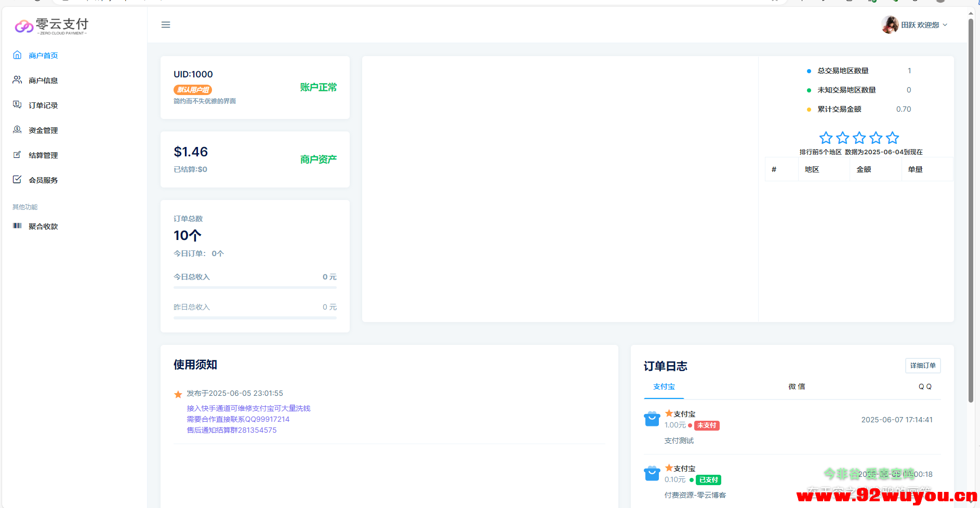This screenshot has height=508, width=980.
Task: Click the 订单记录 sidebar icon
Action: [x=17, y=105]
